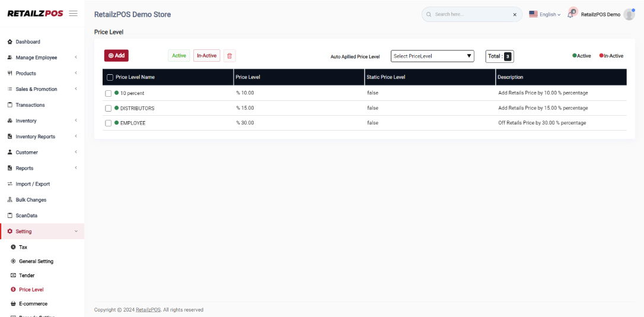Open the English language dropdown

(544, 14)
